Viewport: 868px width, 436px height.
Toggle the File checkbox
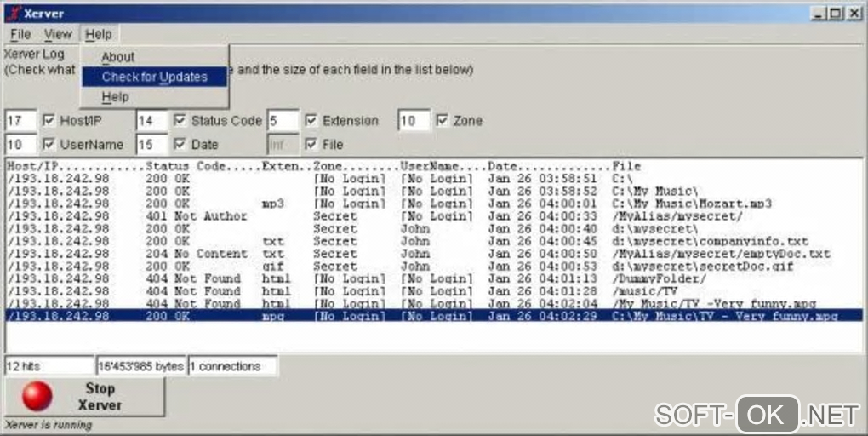(311, 144)
